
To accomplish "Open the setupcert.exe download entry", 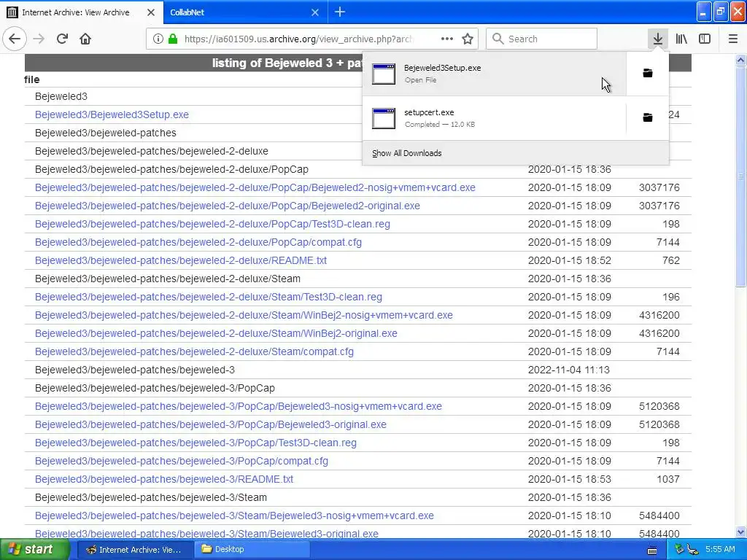I will coord(494,118).
